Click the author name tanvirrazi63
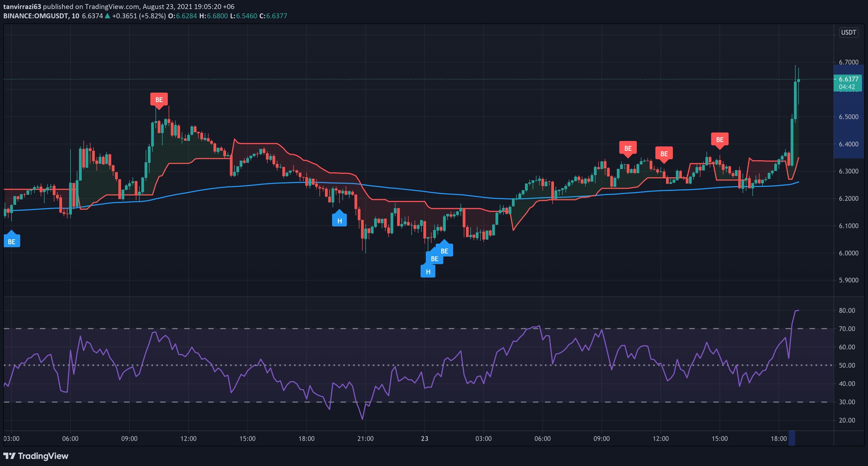Screen dimensions: 868x466 point(22,6)
